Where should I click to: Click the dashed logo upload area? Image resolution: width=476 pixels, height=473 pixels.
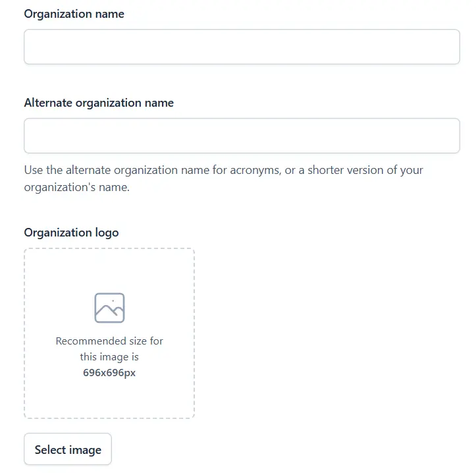[x=109, y=395]
